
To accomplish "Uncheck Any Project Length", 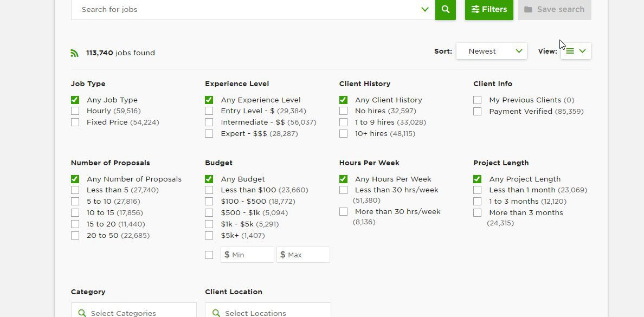I will point(477,179).
